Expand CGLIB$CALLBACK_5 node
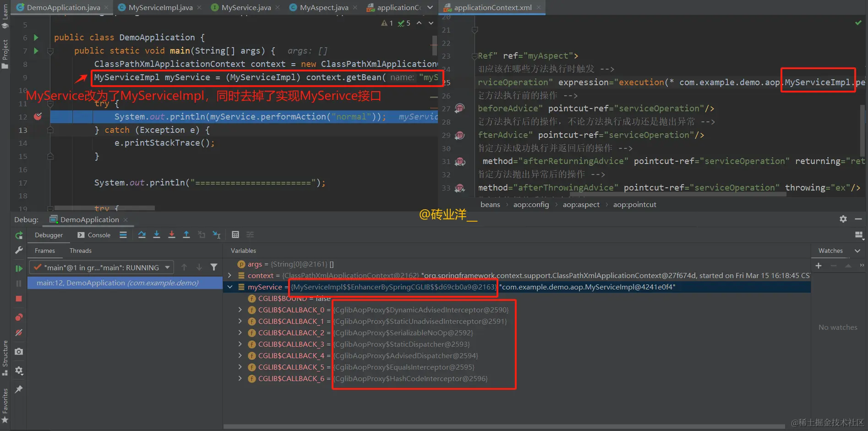Screen dimensions: 868x431 240,367
